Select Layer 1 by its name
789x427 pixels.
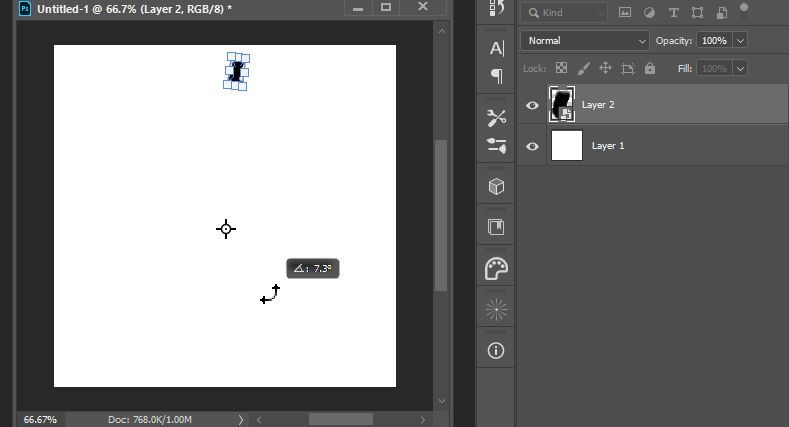(x=608, y=146)
